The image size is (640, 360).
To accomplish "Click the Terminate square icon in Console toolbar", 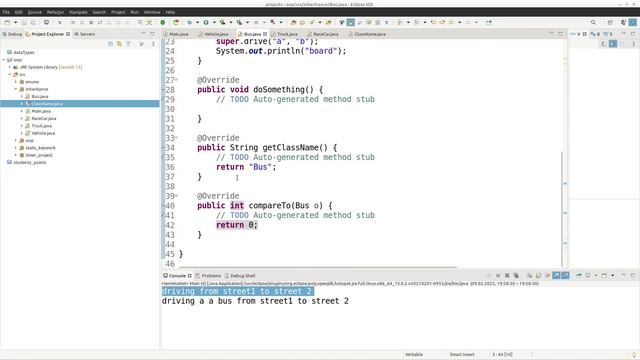I will tap(498, 276).
